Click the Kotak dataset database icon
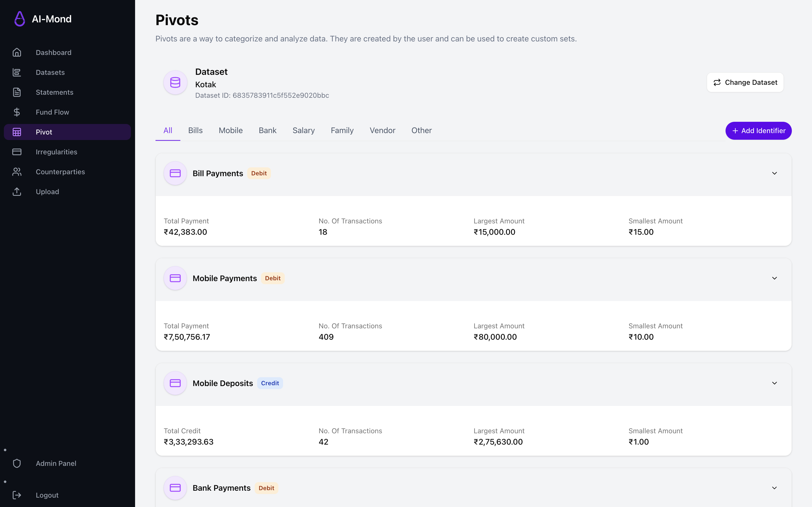812x507 pixels. 175,82
